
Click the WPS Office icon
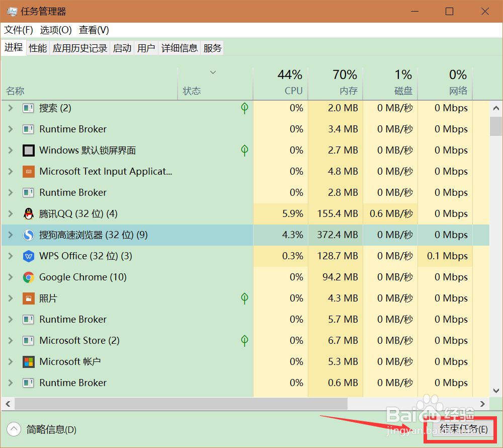pos(29,256)
